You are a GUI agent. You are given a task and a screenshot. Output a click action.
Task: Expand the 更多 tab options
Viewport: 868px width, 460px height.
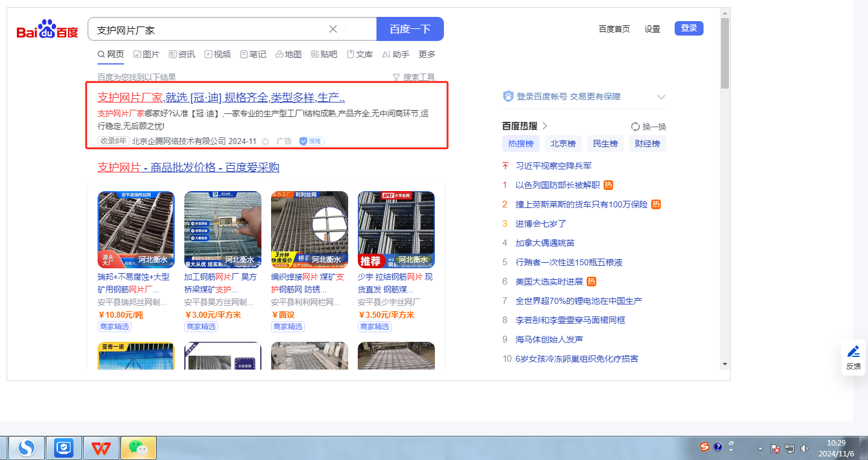click(x=427, y=54)
